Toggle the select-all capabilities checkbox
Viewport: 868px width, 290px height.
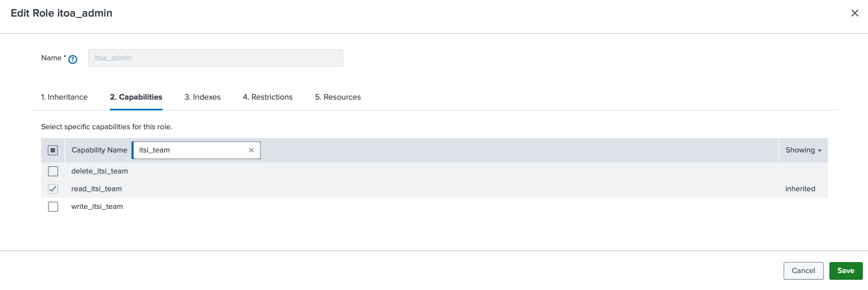pyautogui.click(x=53, y=150)
